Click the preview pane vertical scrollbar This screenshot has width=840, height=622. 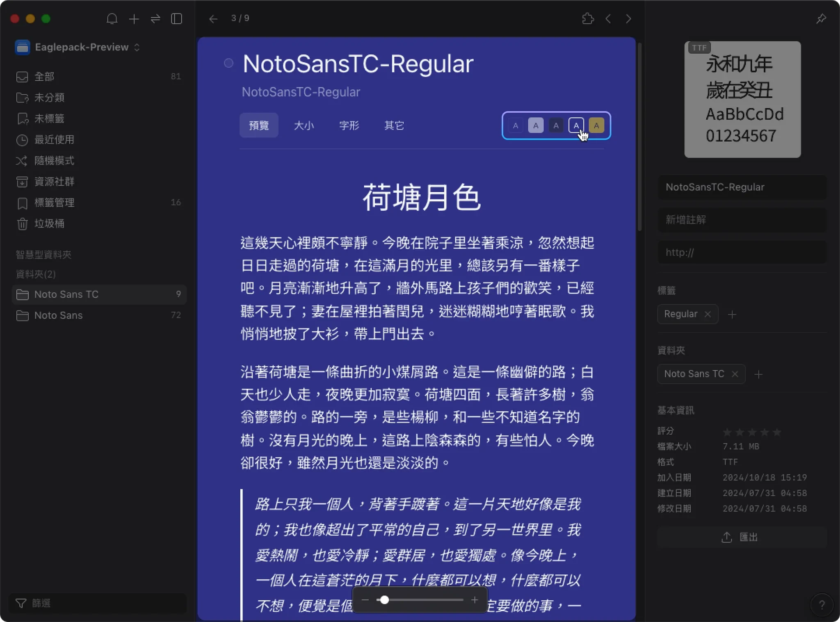point(639,137)
